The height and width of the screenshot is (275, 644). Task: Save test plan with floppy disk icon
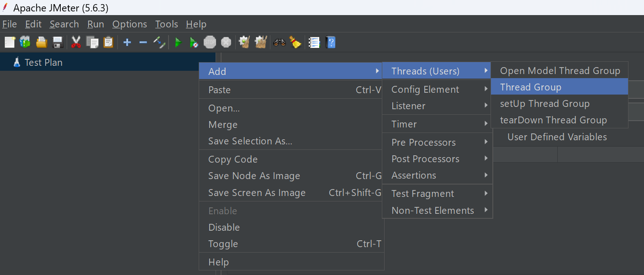58,42
